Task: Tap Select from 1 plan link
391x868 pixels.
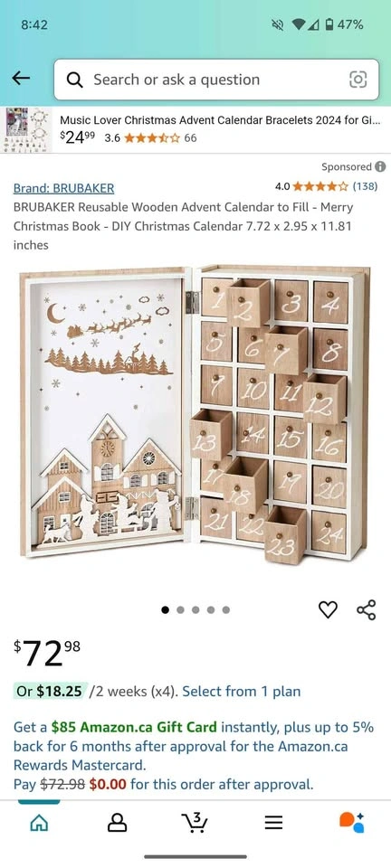Action: point(242,692)
